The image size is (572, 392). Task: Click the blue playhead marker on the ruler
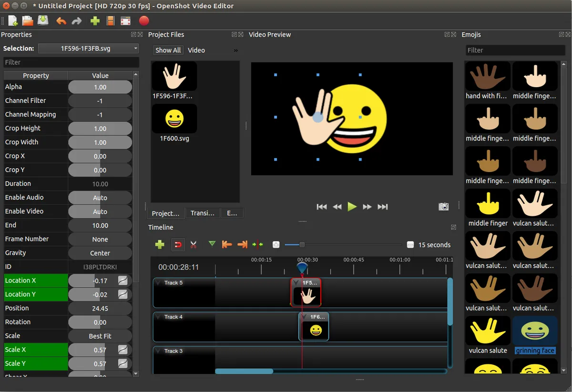pos(302,268)
